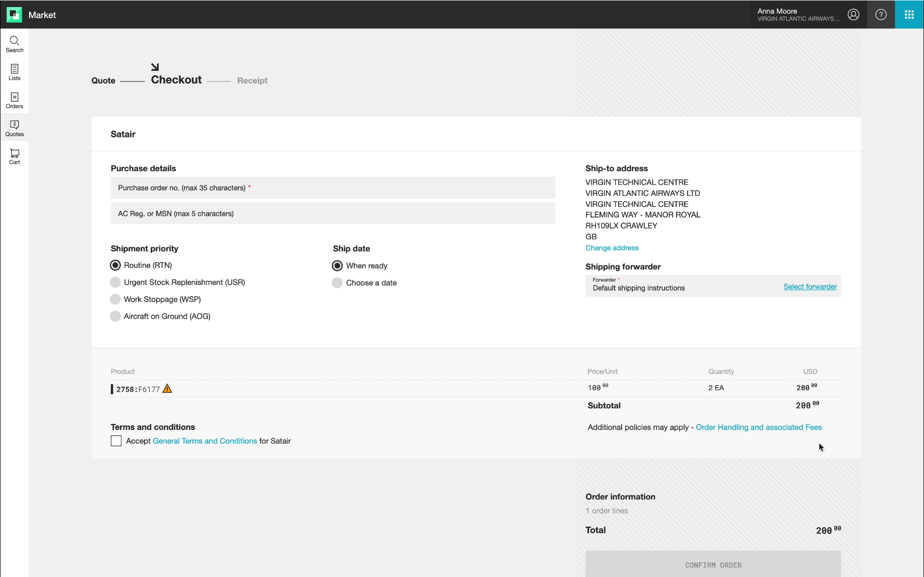Click the Satair supplier heading
924x577 pixels.
point(123,134)
